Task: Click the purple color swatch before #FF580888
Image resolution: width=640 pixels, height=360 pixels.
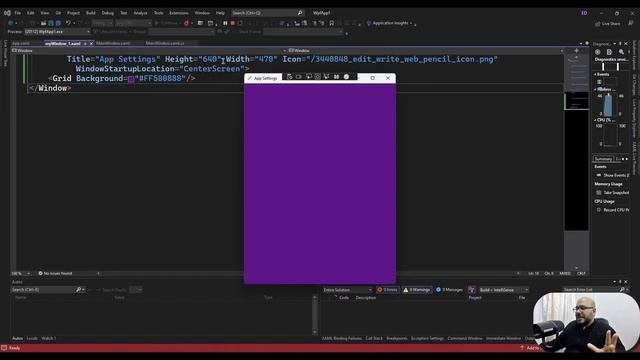Action: (x=131, y=79)
